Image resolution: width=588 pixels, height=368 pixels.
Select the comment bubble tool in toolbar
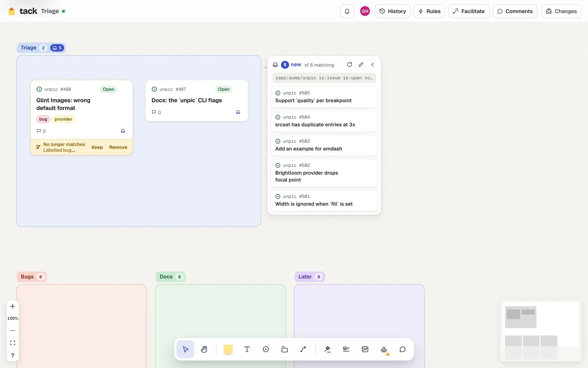click(x=403, y=349)
